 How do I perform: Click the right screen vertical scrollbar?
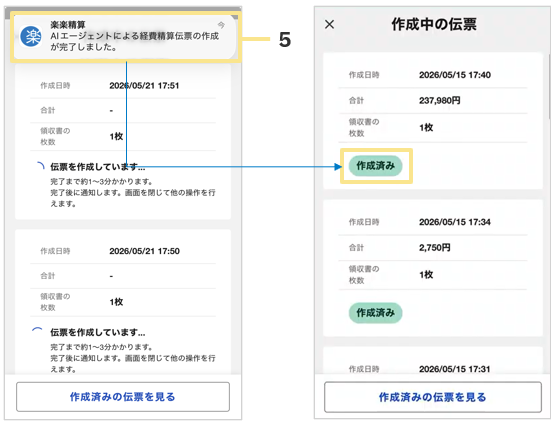click(x=550, y=86)
